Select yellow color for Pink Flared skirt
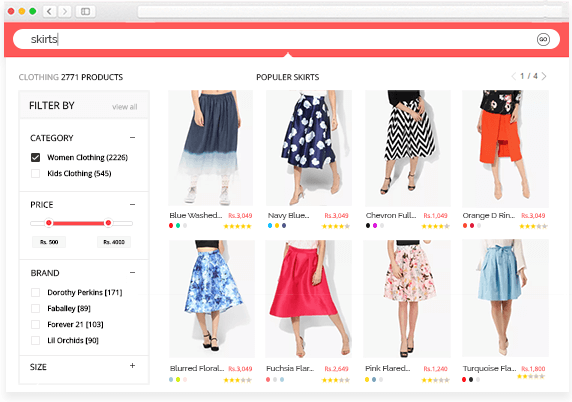Screen dimensions: 572x402 pyautogui.click(x=367, y=379)
